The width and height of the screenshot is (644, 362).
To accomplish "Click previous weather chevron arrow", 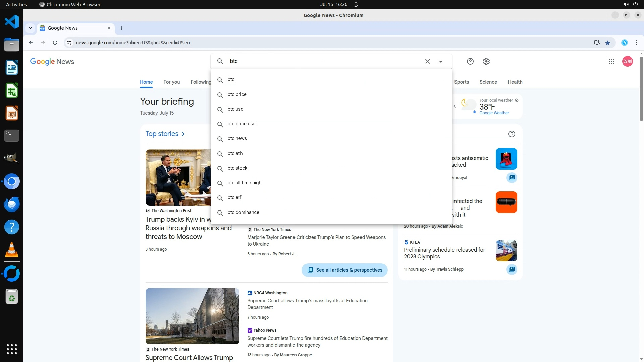I will (455, 106).
